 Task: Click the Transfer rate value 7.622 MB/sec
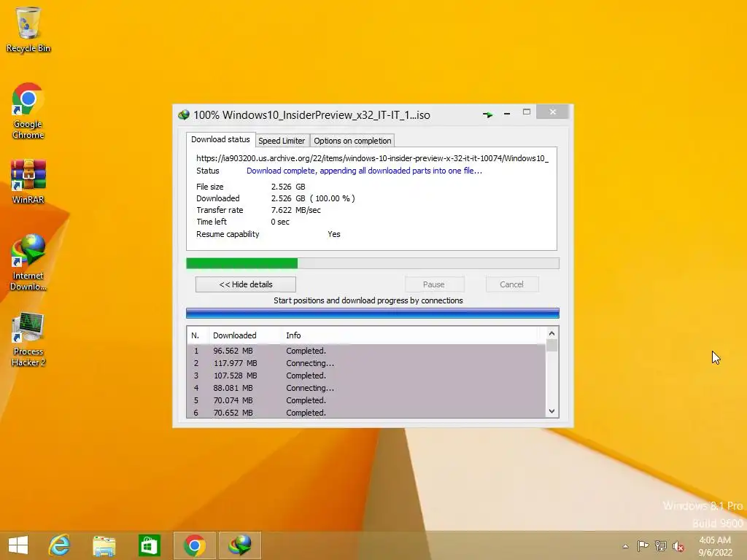coord(296,210)
